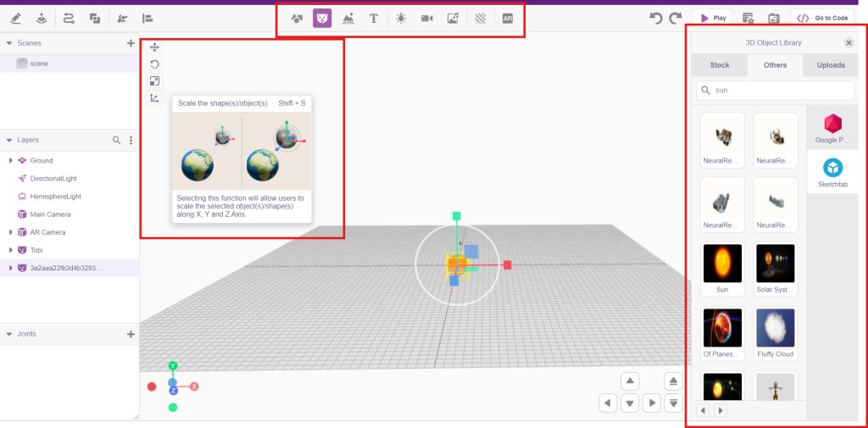Image resolution: width=868 pixels, height=428 pixels.
Task: Open the 3D object library bear icon
Action: tap(322, 18)
